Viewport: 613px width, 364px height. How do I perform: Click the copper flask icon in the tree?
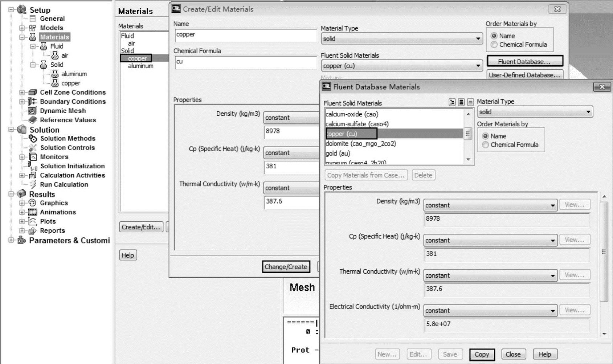(55, 83)
